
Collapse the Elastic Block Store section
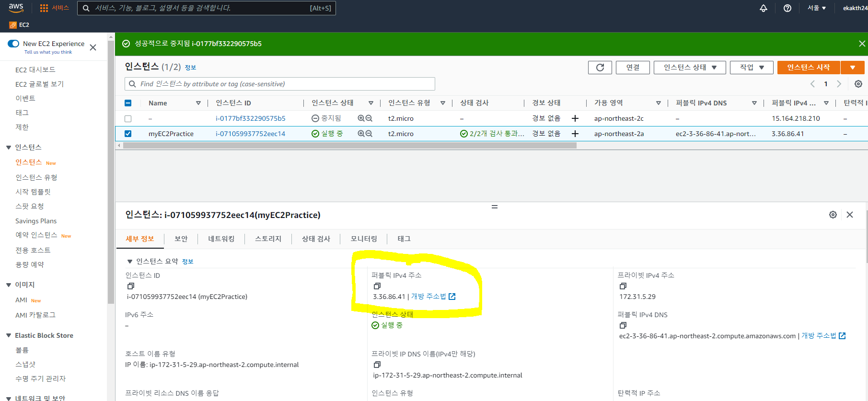(9, 335)
